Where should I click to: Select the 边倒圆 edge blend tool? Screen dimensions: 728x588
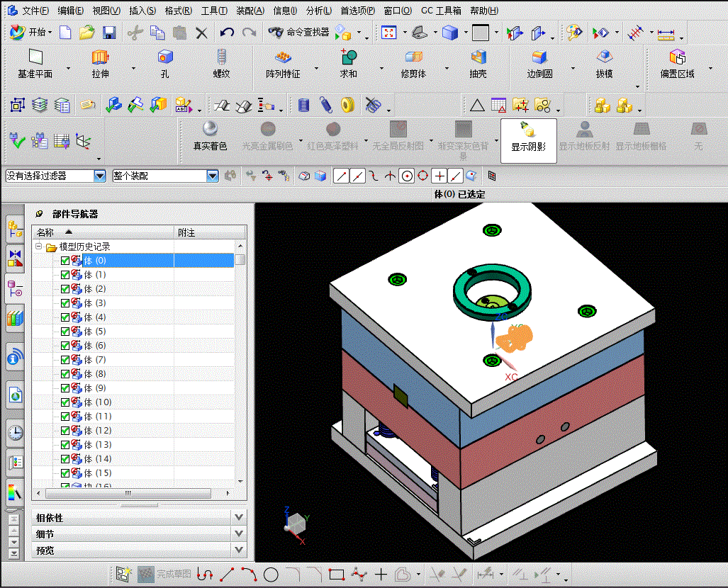[539, 64]
